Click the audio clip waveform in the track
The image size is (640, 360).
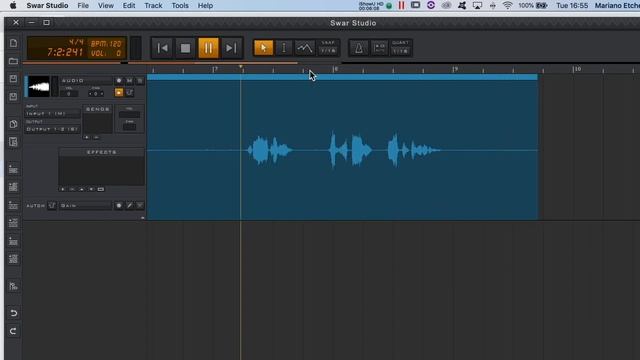(342, 150)
